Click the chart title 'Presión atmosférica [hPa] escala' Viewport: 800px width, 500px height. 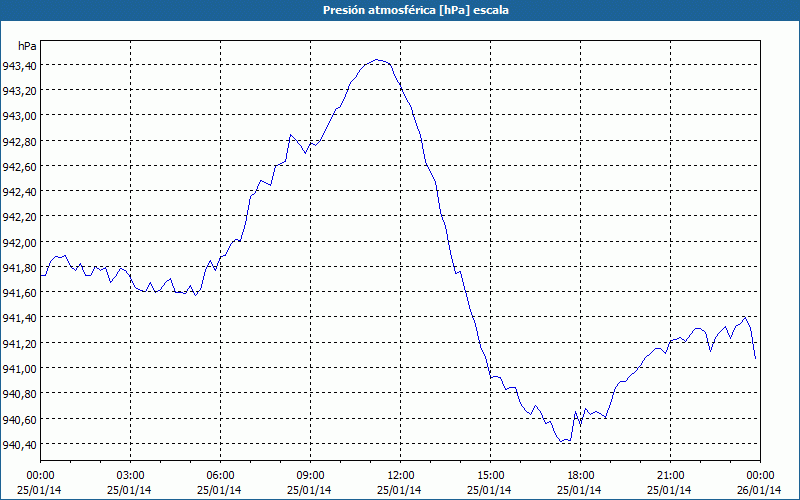pyautogui.click(x=415, y=10)
